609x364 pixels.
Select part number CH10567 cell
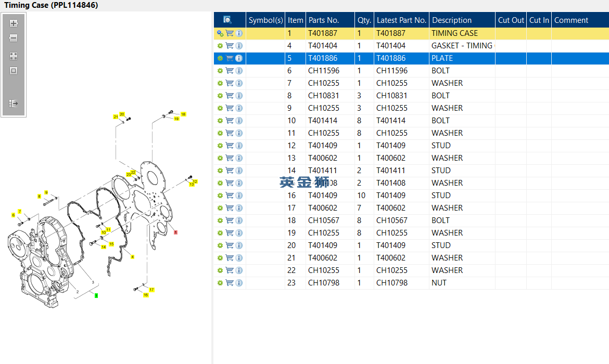330,220
